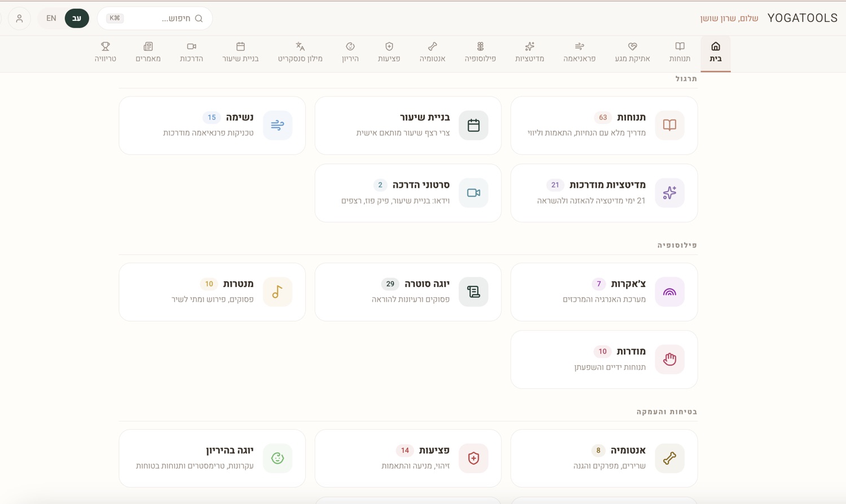Open the הדרכות navigation tab

point(191,53)
